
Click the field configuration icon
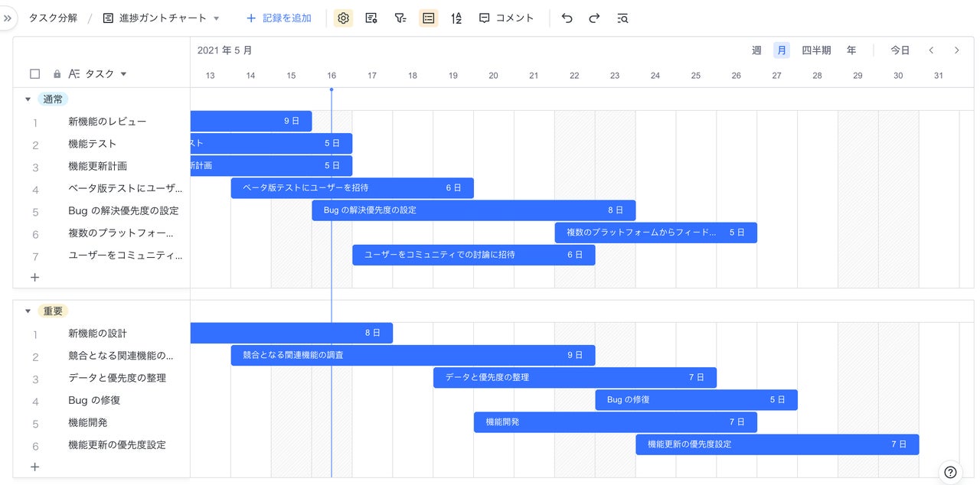click(371, 18)
